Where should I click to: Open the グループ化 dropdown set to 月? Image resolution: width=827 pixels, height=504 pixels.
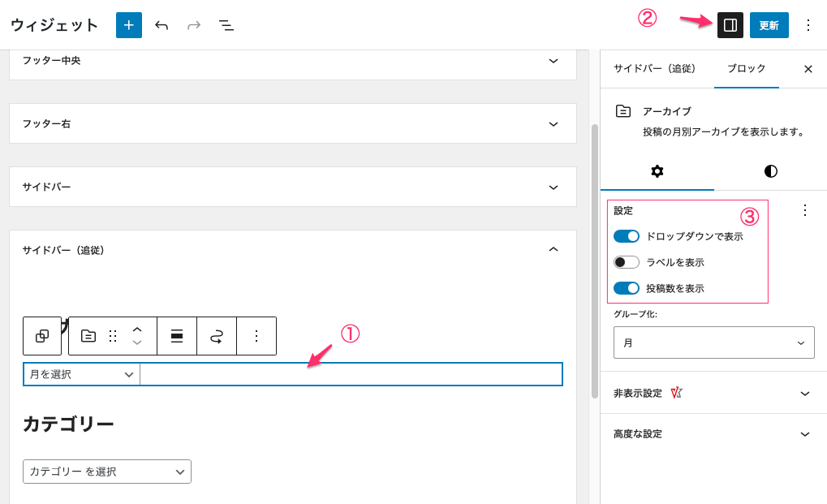[x=713, y=342]
